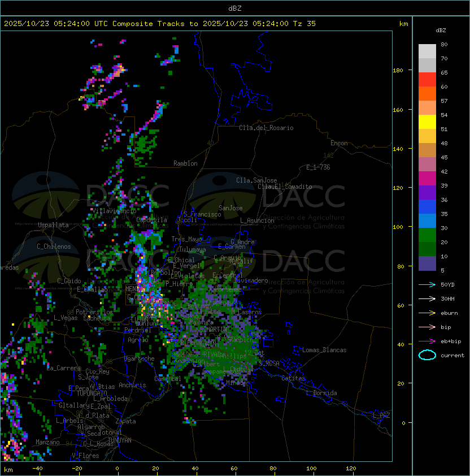
Task: Pick the slate purple 5-10 dBZ swatch
Action: (x=427, y=263)
